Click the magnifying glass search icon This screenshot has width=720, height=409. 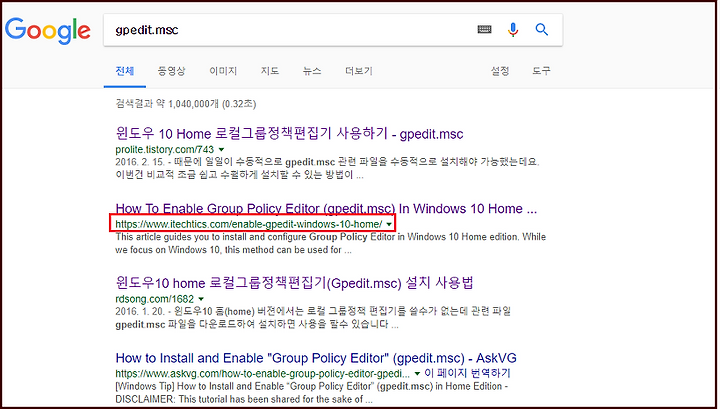tap(542, 30)
